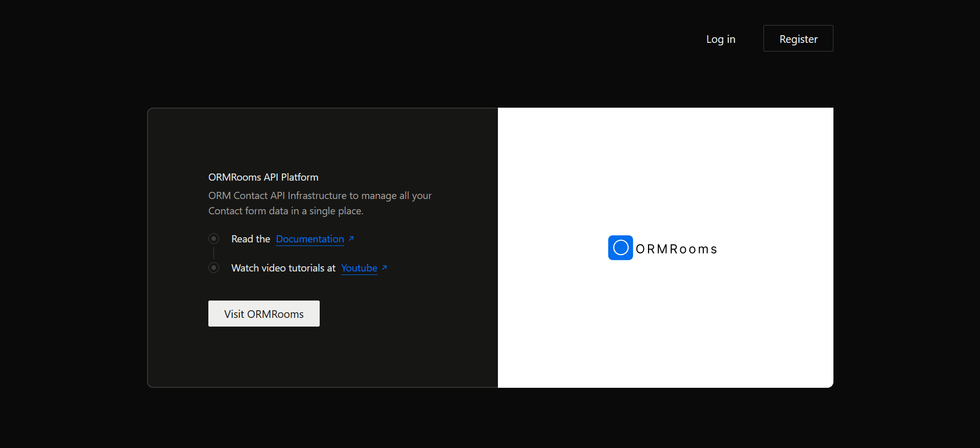Click the "Read the" label text
Image resolution: width=980 pixels, height=448 pixels.
[250, 239]
